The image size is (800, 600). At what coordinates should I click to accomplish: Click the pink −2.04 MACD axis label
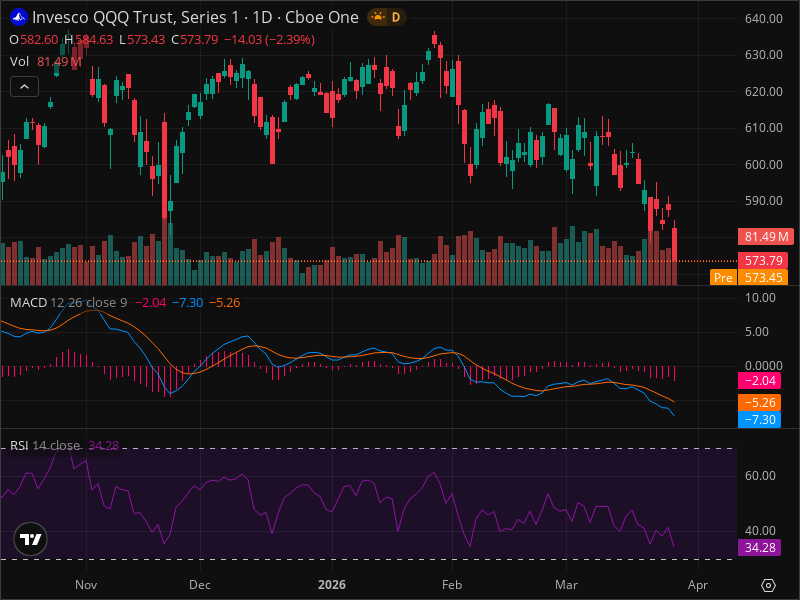[x=759, y=381]
